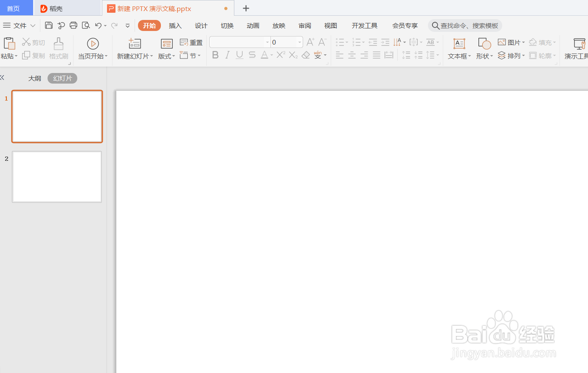Viewport: 588px width, 373px height.
Task: Click the Picture (图片) icon
Action: click(502, 42)
